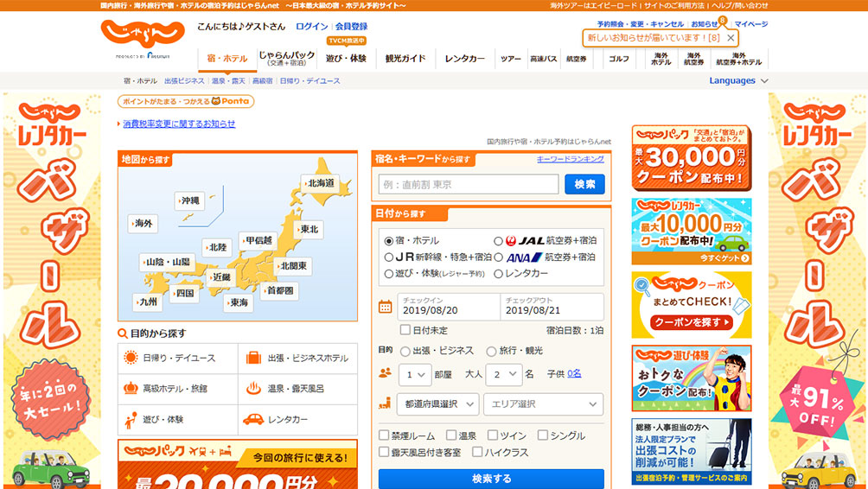Select 東海 on the map

point(238,302)
